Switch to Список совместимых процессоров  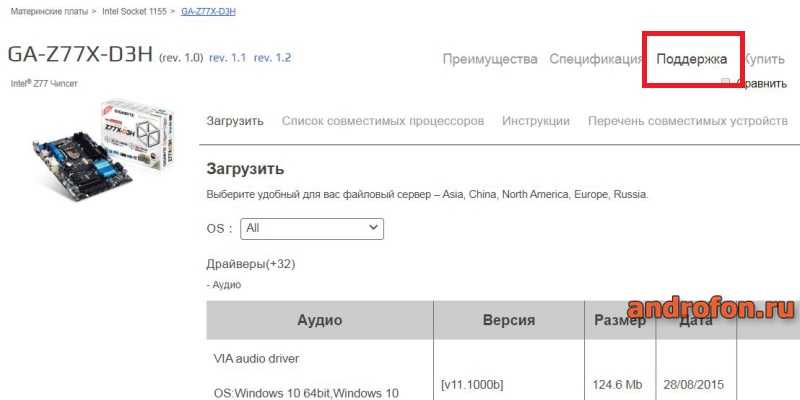383,121
